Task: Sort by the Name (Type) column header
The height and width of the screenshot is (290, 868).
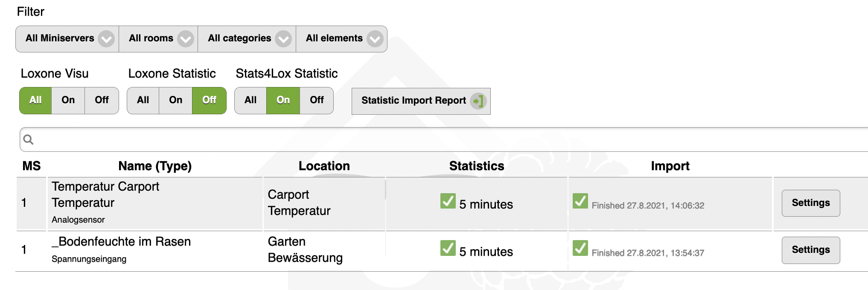Action: (155, 166)
